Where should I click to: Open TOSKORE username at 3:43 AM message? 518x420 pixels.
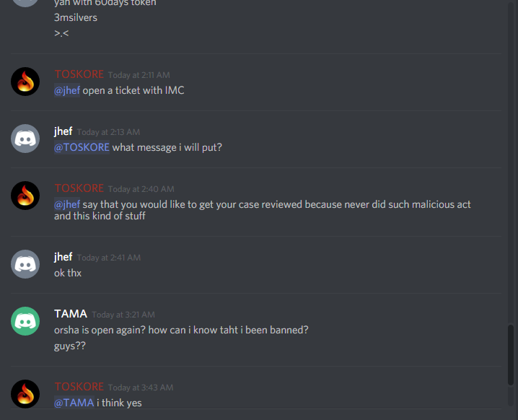point(79,387)
